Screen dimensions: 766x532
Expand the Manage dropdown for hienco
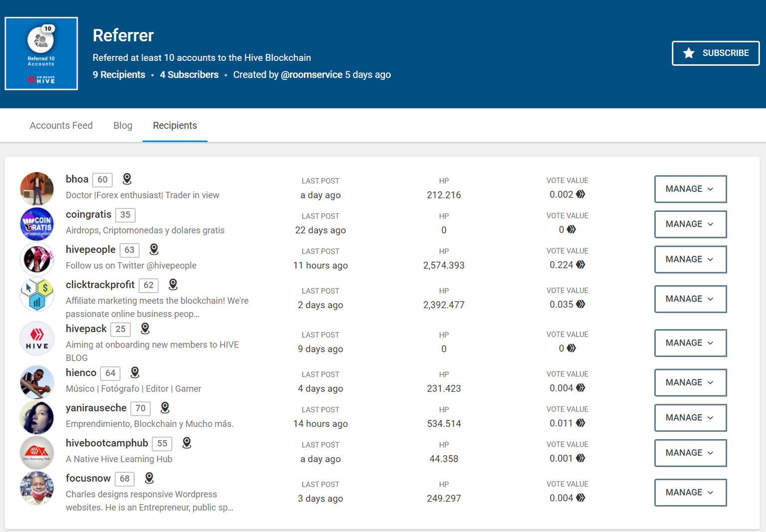[690, 382]
